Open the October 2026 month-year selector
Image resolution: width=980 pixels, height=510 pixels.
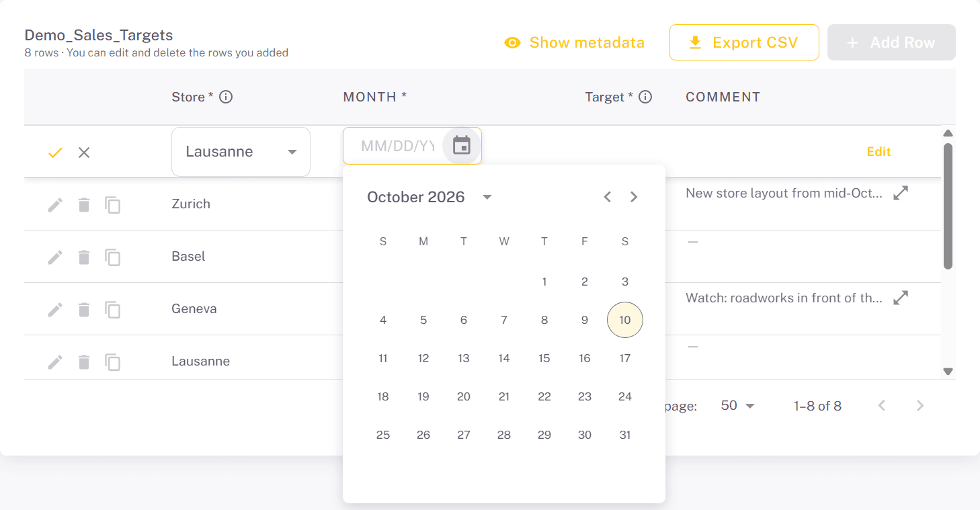pyautogui.click(x=430, y=197)
